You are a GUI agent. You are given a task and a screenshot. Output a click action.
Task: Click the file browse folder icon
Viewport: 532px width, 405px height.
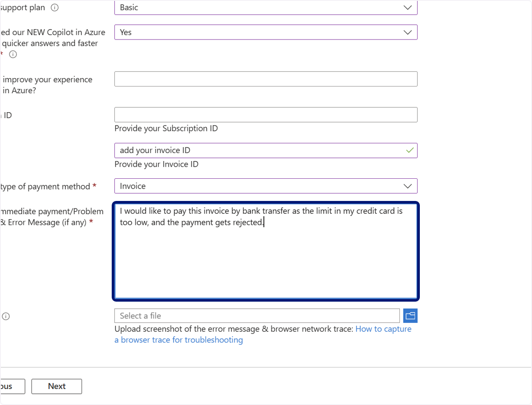click(411, 316)
